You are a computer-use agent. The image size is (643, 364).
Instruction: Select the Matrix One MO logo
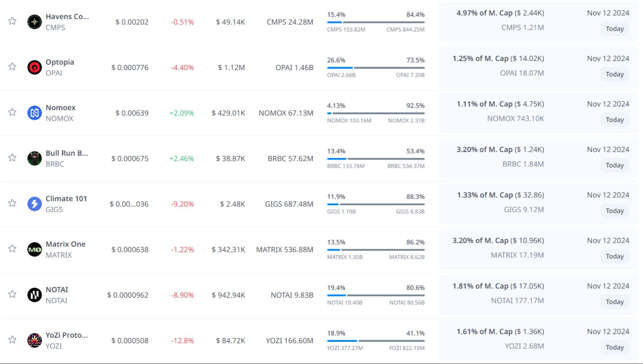click(x=34, y=250)
